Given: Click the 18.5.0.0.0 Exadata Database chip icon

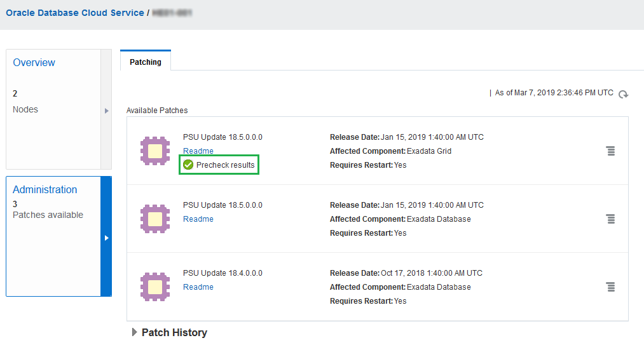Looking at the screenshot, I should tap(154, 219).
